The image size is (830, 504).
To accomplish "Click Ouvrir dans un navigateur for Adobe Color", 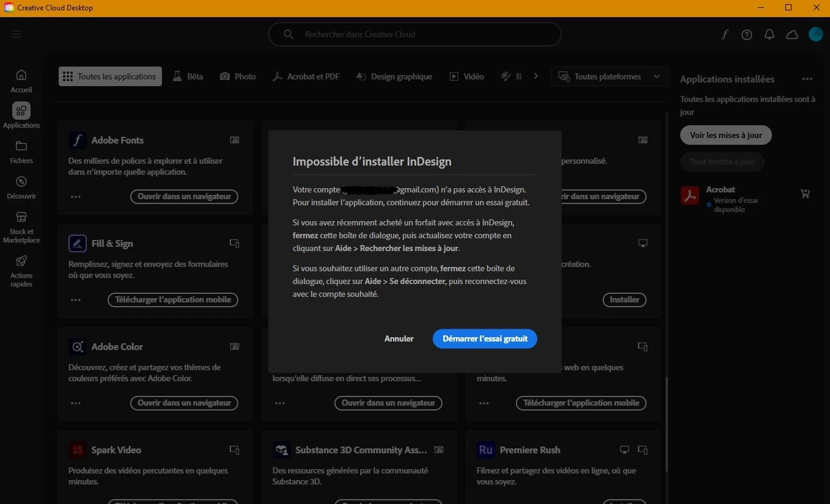I will tap(184, 403).
